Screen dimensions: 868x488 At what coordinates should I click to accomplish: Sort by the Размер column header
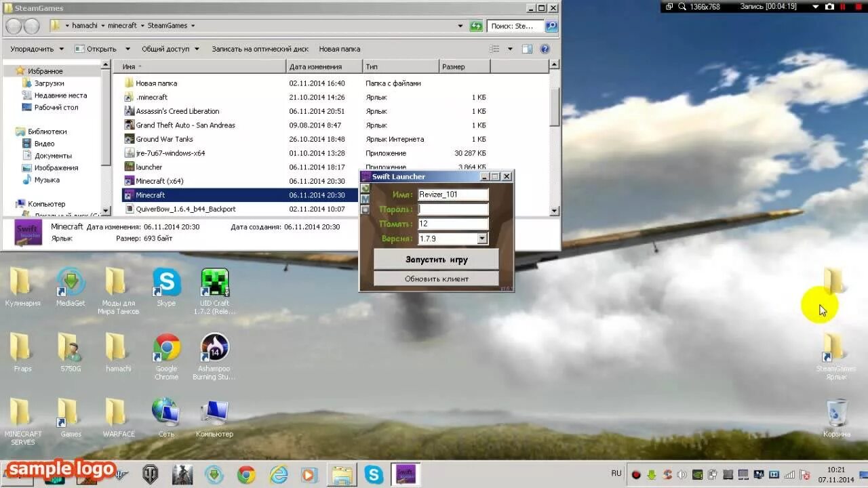465,66
